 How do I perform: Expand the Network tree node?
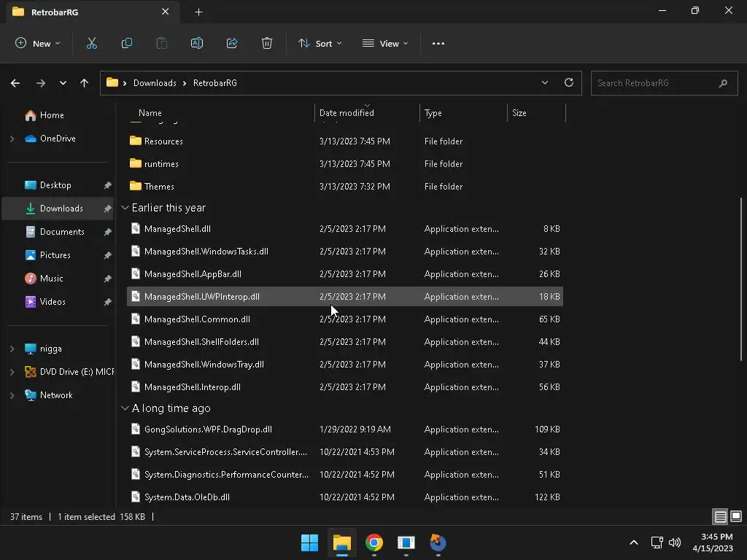click(12, 395)
